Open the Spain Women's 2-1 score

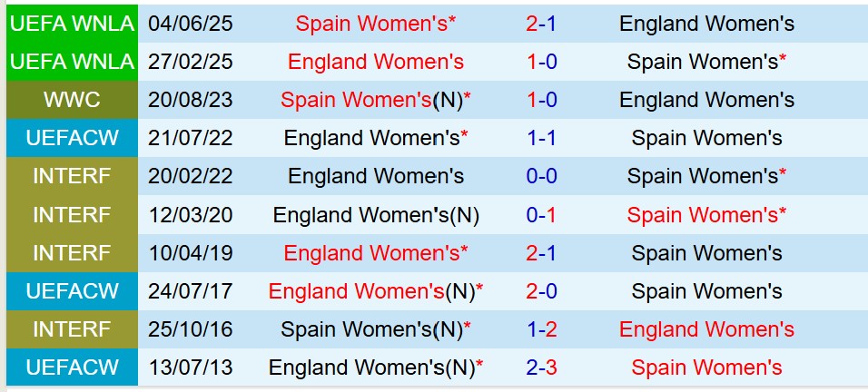tap(541, 23)
